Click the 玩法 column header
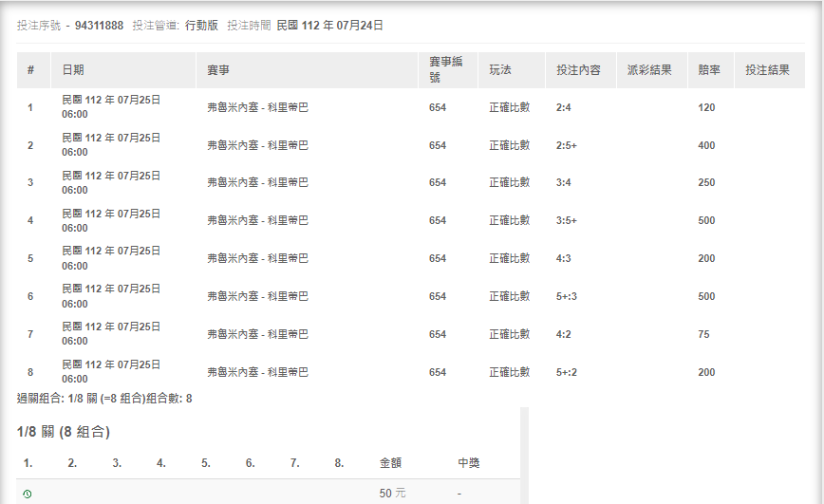The height and width of the screenshot is (504, 824). (x=500, y=70)
